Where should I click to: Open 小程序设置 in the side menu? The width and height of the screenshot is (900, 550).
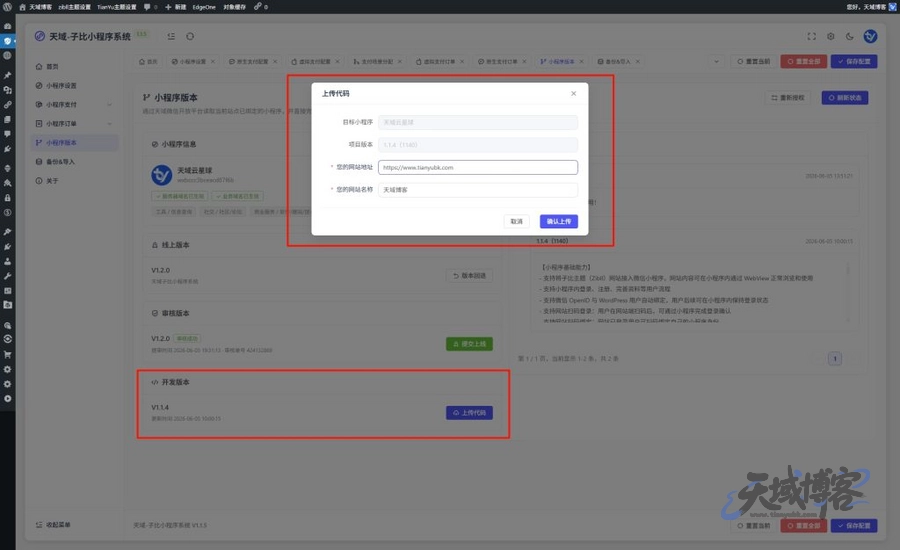tap(75, 86)
